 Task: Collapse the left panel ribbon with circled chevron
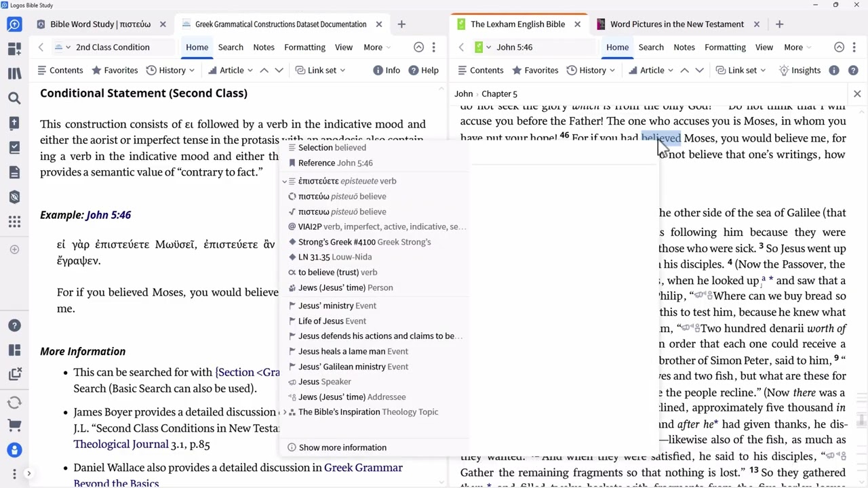419,47
